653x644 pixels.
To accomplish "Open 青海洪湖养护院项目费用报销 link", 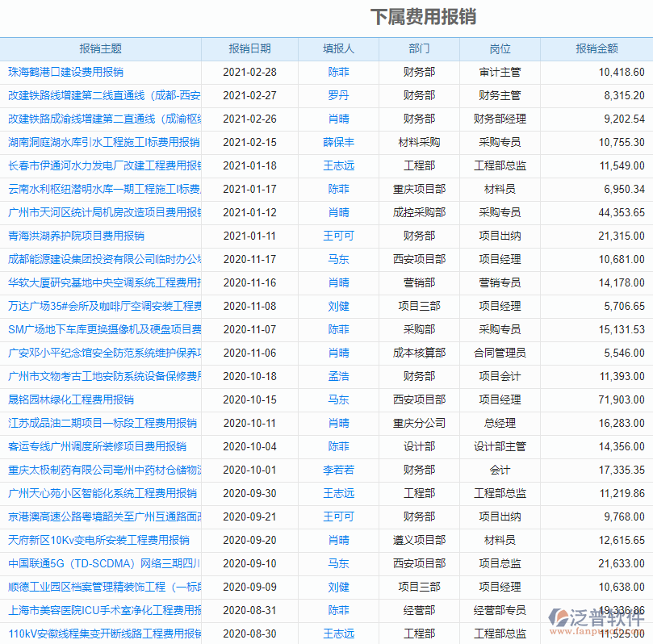I will pos(77,236).
